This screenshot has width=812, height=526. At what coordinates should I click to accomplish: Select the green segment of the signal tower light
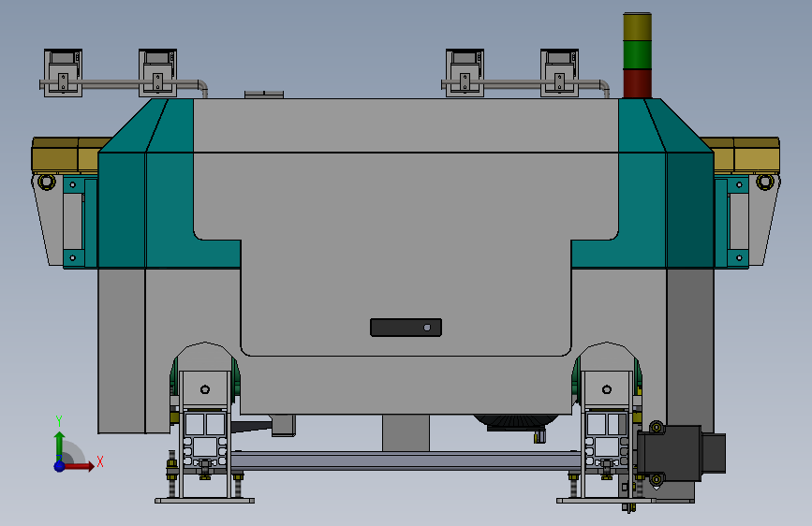[x=638, y=54]
